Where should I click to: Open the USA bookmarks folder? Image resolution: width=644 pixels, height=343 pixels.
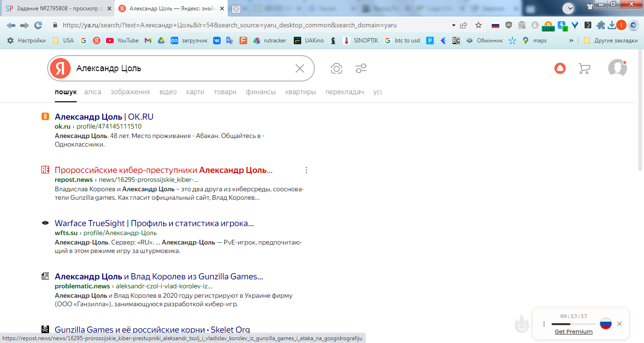pyautogui.click(x=63, y=41)
